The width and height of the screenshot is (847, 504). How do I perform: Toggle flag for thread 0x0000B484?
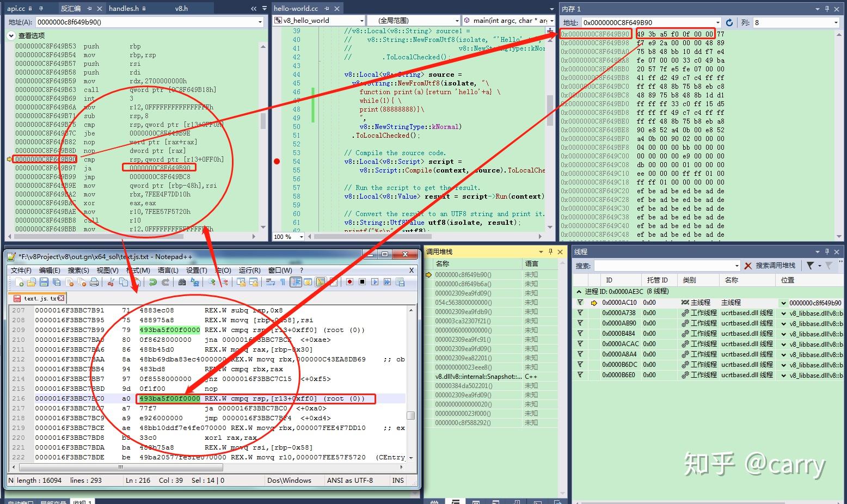(580, 334)
